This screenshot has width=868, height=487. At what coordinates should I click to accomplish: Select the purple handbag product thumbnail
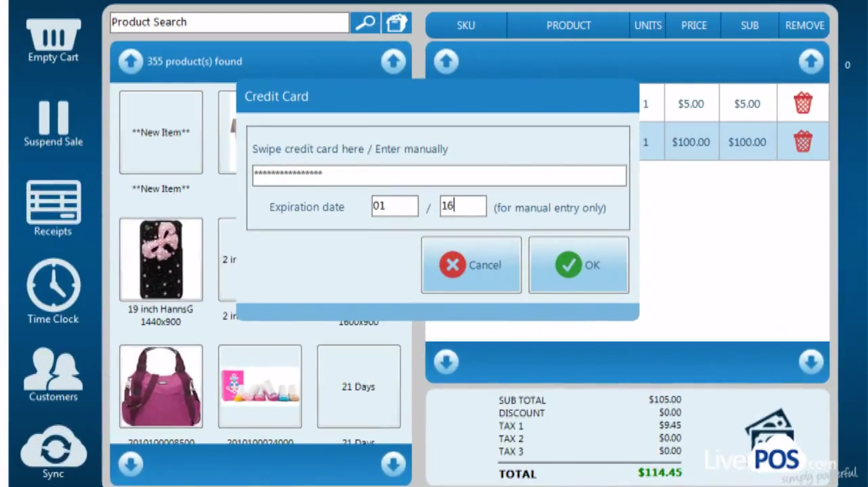click(161, 387)
